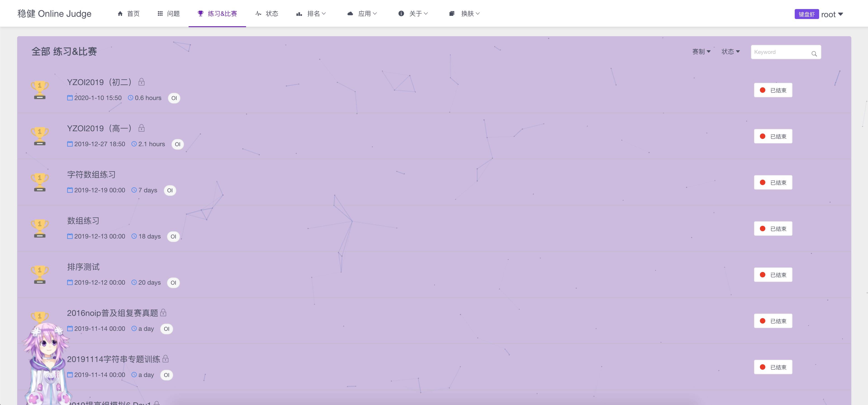This screenshot has width=868, height=405.
Task: Click the trophy icon for 数组练习
Action: tap(40, 228)
